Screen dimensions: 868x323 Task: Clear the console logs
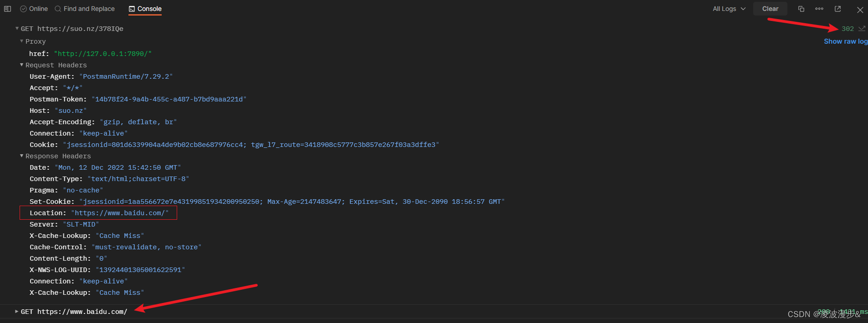point(770,9)
